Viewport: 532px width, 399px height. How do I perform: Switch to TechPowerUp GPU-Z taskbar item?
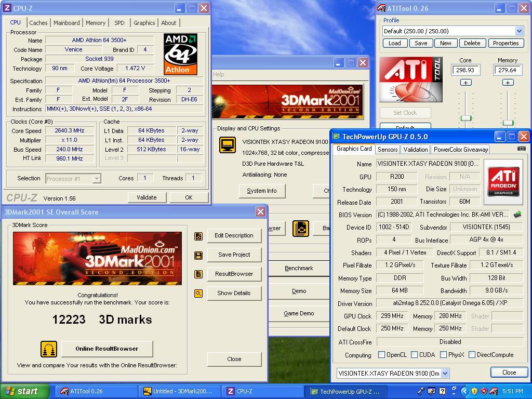point(346,391)
